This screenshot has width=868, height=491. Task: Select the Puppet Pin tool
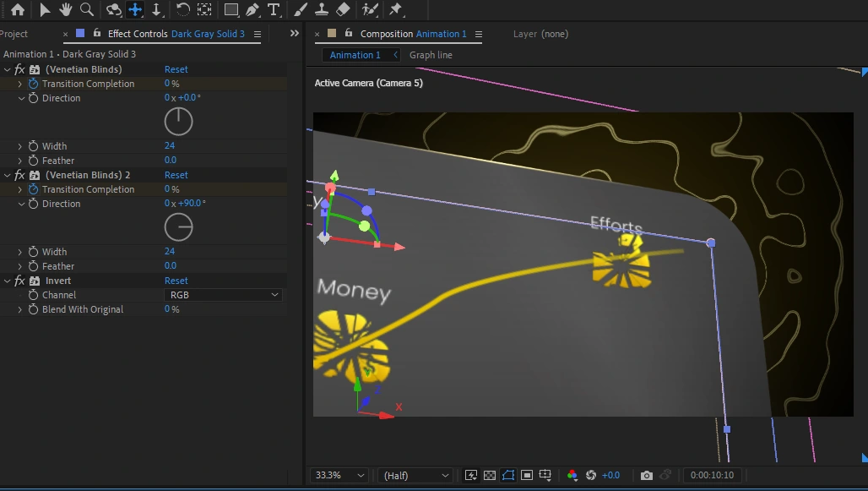[396, 10]
